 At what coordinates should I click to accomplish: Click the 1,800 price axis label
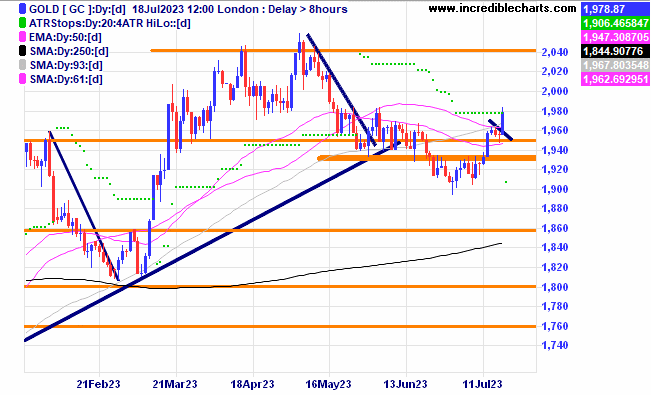[x=555, y=287]
